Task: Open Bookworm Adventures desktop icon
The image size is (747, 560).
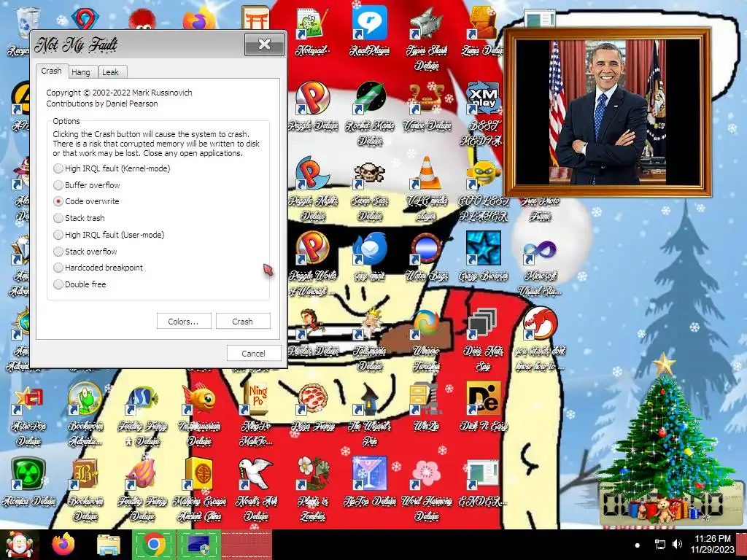Action: pyautogui.click(x=85, y=415)
